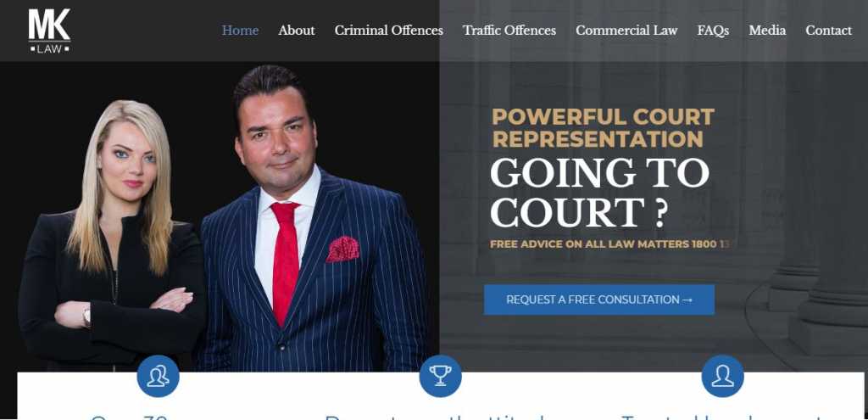The height and width of the screenshot is (420, 868).
Task: Open Traffic Offences menu
Action: 509,31
